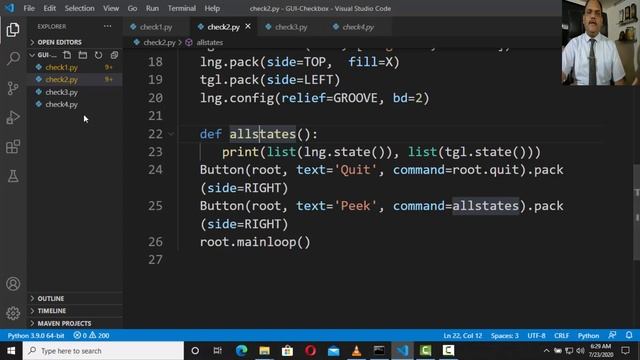The height and width of the screenshot is (360, 640).
Task: Click the Explorer more actions ellipsis
Action: [x=107, y=27]
